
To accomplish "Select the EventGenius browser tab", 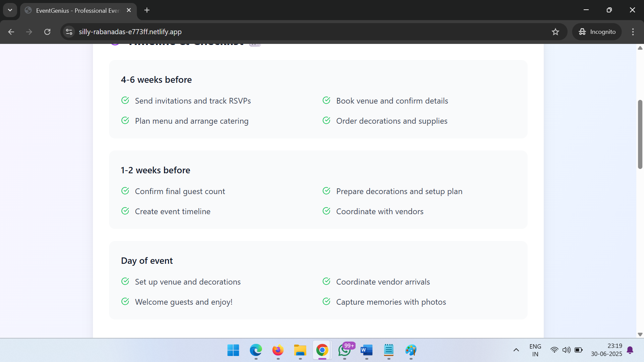I will click(x=77, y=10).
